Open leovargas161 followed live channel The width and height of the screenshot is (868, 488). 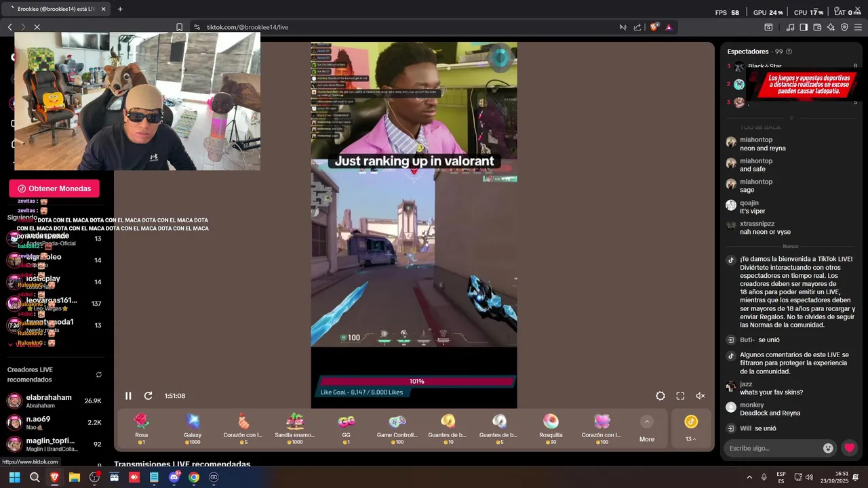(x=54, y=303)
